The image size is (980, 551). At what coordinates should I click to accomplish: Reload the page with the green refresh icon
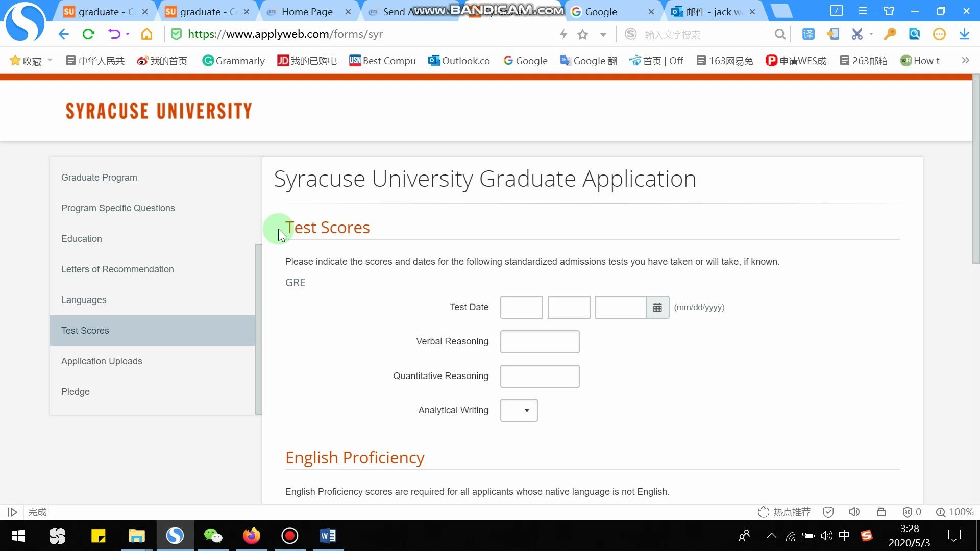88,34
